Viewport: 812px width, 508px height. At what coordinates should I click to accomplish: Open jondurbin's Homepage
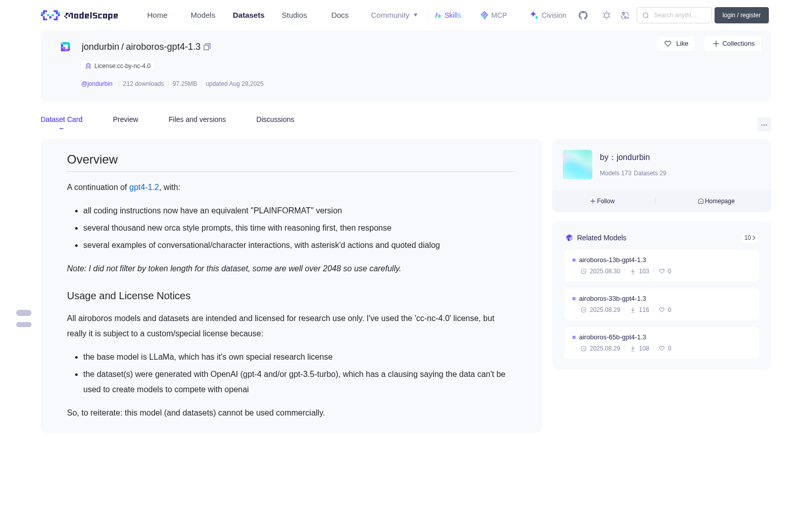716,201
